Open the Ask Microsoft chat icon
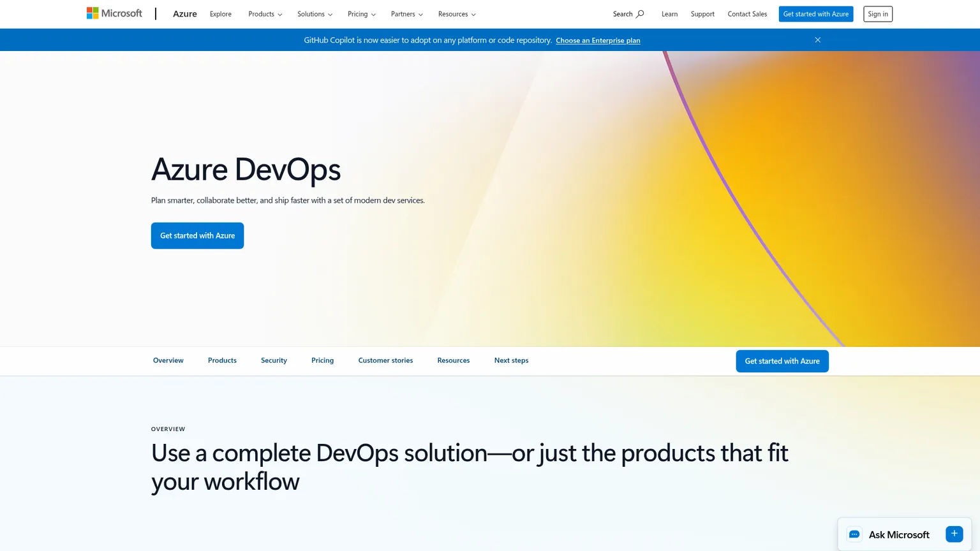 (x=854, y=534)
